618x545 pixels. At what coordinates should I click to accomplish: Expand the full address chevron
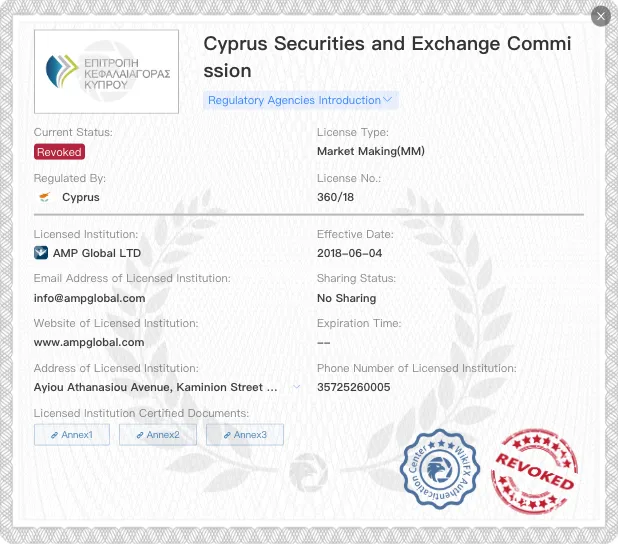[296, 387]
